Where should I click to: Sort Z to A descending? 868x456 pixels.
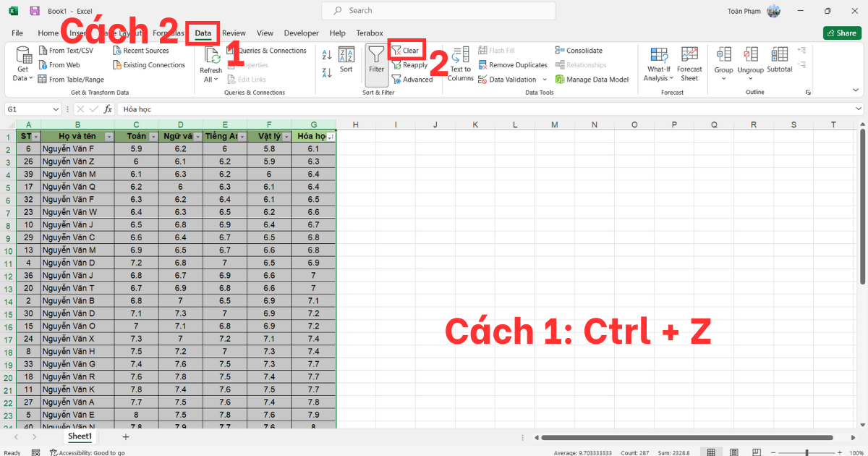[x=326, y=72]
